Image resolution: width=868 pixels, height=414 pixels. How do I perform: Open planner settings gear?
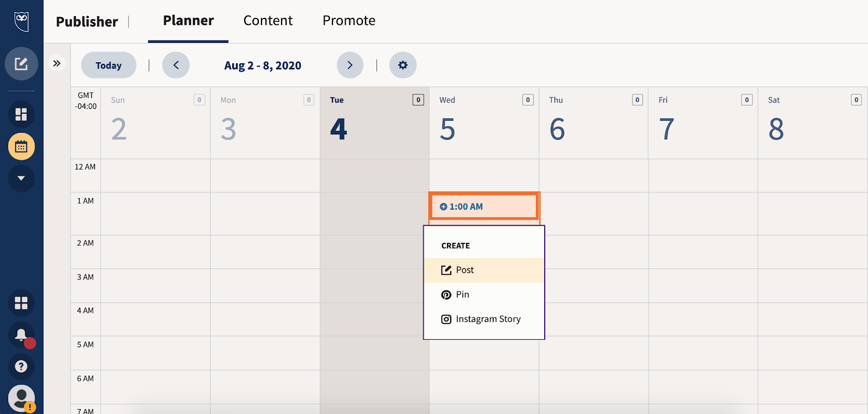pyautogui.click(x=403, y=65)
